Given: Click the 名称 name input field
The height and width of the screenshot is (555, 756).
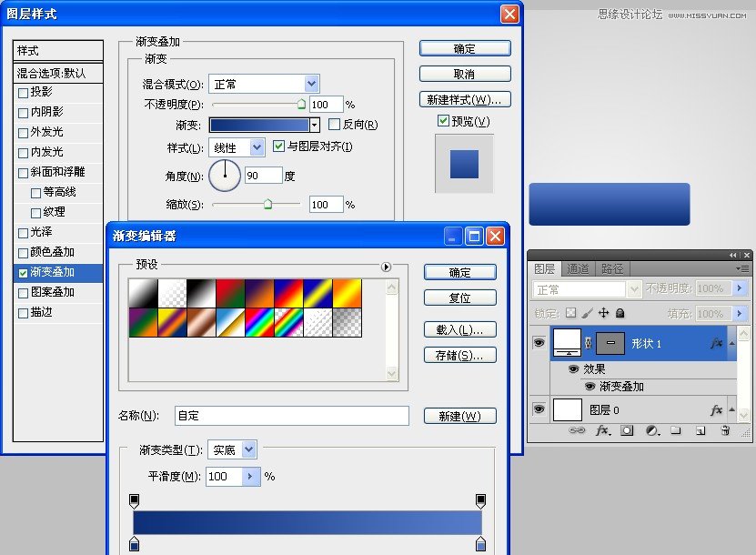Looking at the screenshot, I should [x=291, y=416].
